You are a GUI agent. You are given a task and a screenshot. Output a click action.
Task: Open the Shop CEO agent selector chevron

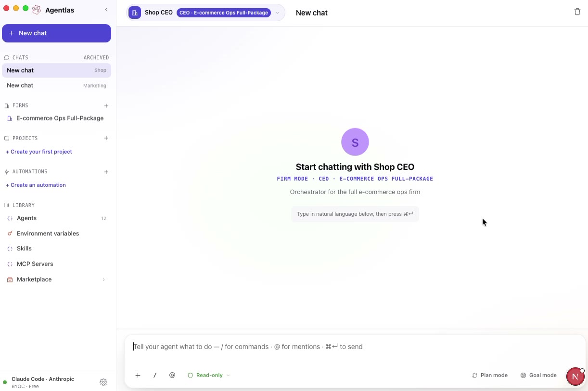[x=278, y=13]
